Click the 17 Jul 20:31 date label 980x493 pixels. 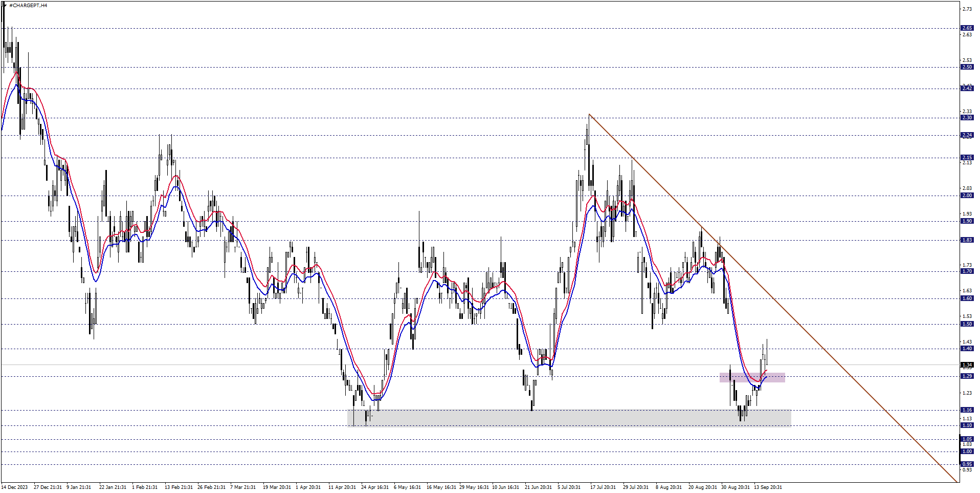[x=603, y=487]
